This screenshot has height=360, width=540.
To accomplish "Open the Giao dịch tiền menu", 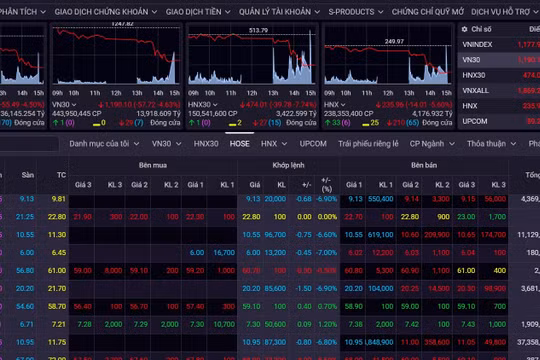I will coord(198,12).
